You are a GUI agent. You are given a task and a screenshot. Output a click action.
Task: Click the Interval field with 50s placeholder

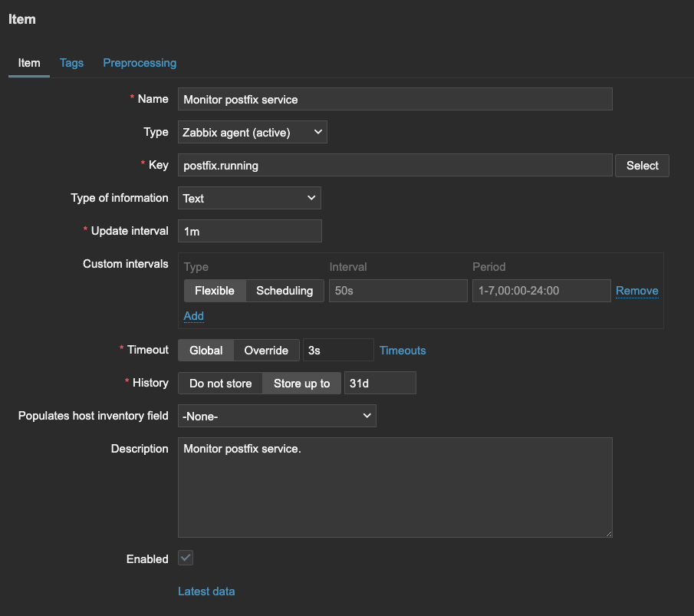(398, 291)
